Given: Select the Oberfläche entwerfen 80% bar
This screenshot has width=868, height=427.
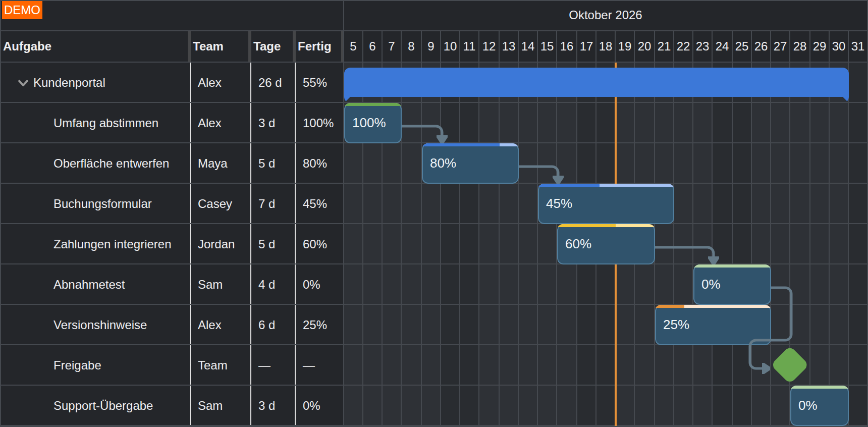Looking at the screenshot, I should 470,164.
